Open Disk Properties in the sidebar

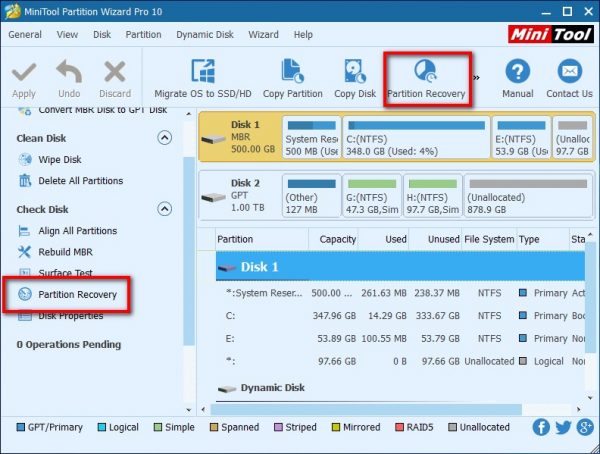pyautogui.click(x=61, y=316)
